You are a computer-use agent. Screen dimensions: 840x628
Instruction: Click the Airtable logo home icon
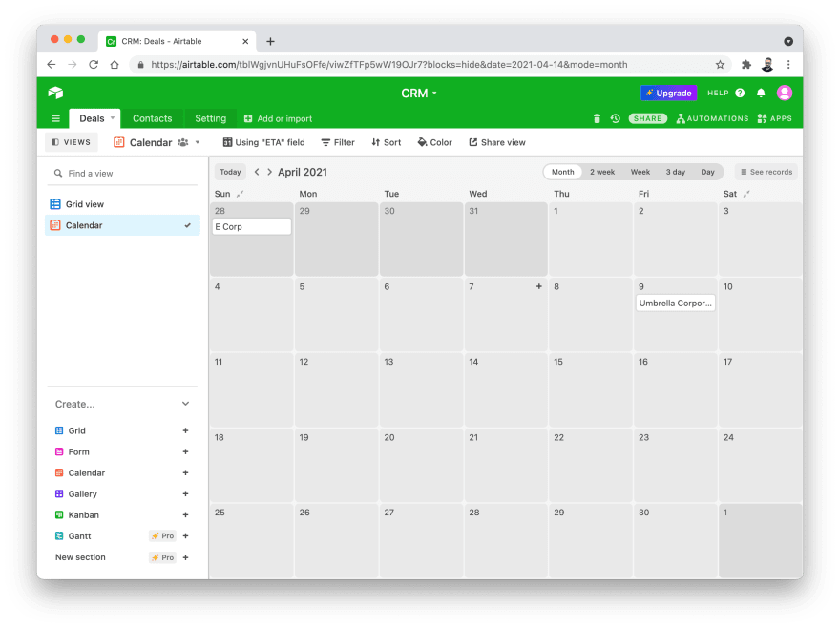[x=55, y=93]
